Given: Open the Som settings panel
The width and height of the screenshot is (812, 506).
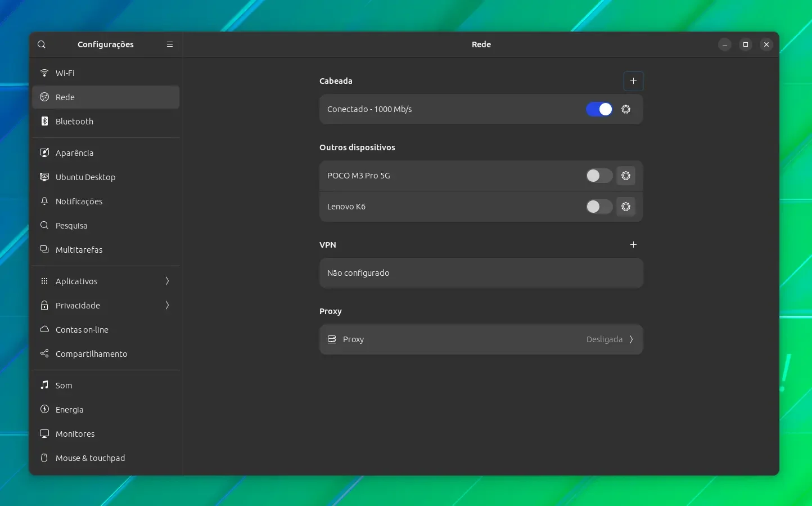Looking at the screenshot, I should click(x=106, y=386).
